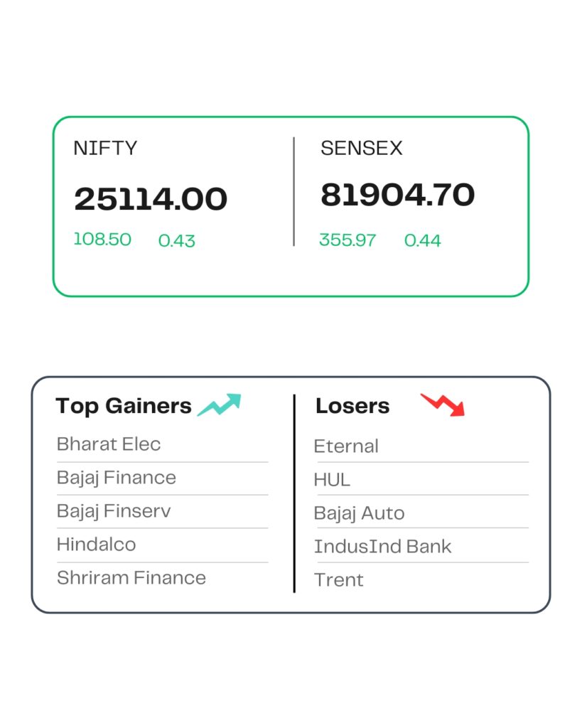Select the NIFTY value 25114.00
Viewport: 582px width, 728px height.
coord(151,199)
